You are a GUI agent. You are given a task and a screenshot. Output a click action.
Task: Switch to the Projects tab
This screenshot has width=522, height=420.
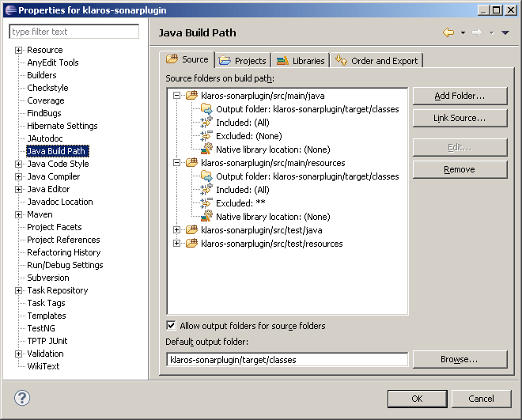(243, 61)
